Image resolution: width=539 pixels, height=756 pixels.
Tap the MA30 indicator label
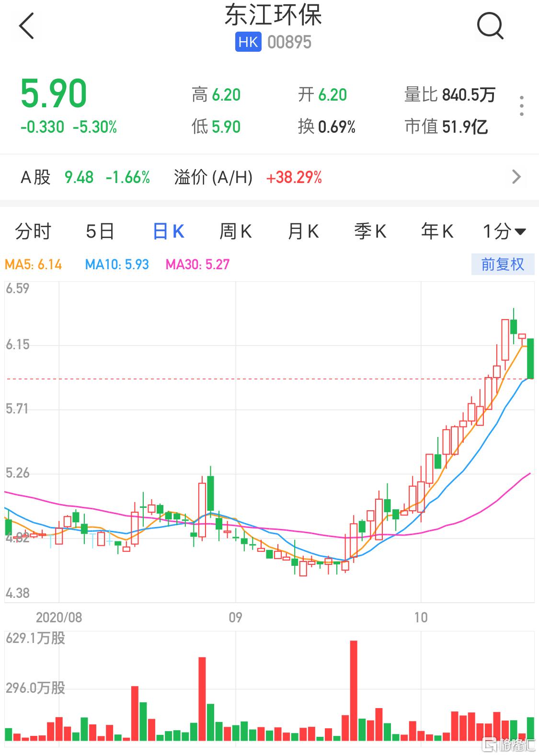point(197,264)
